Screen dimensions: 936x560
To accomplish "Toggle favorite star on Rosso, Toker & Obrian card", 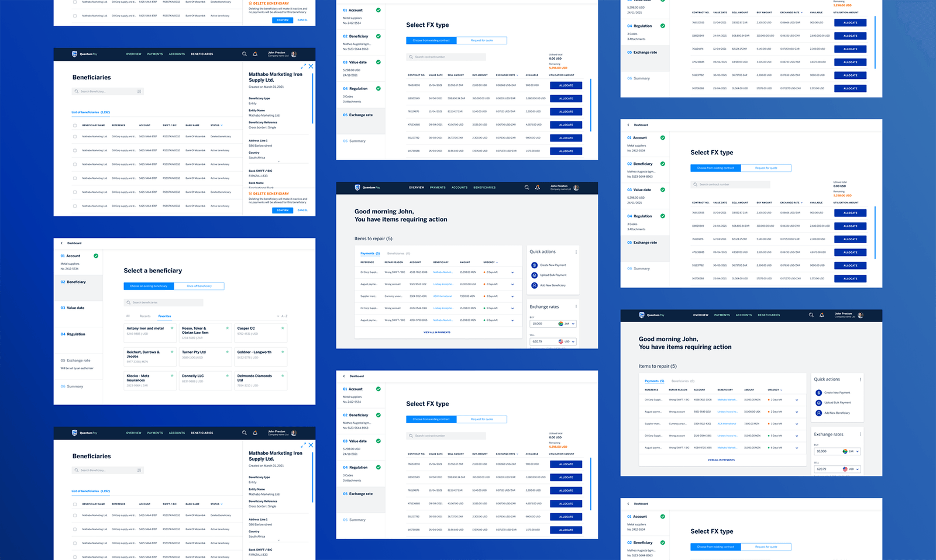I will 228,328.
